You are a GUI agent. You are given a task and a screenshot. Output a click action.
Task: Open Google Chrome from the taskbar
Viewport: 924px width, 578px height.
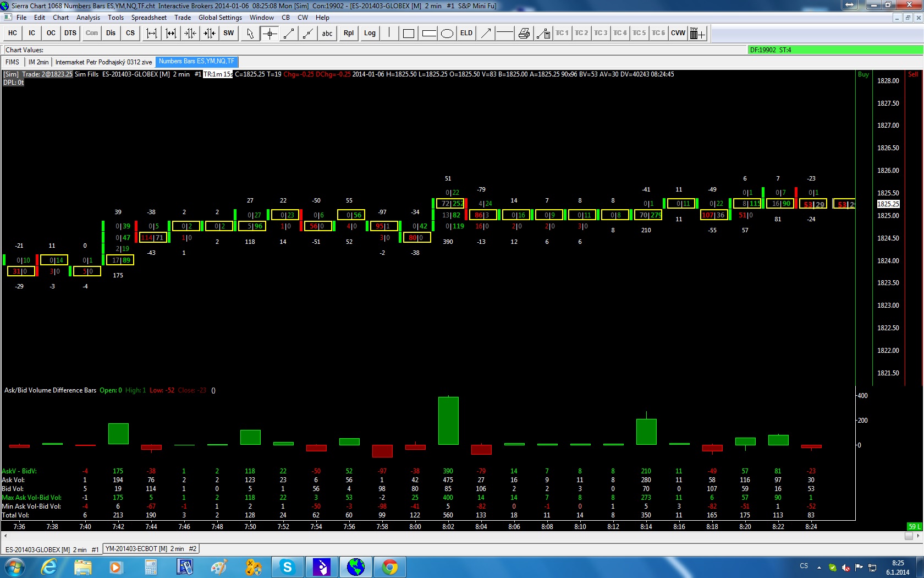point(390,567)
